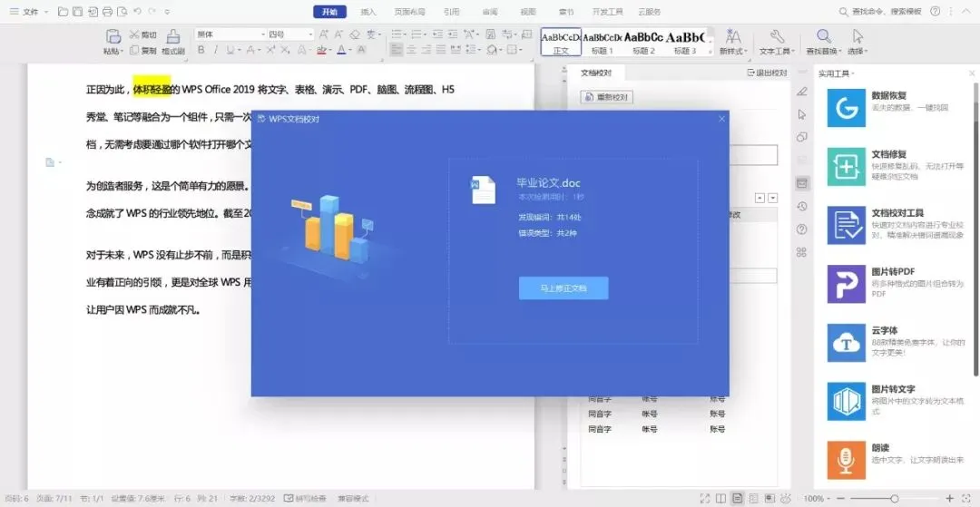Switch to the 云服务 tab
The height and width of the screenshot is (507, 980).
click(650, 11)
